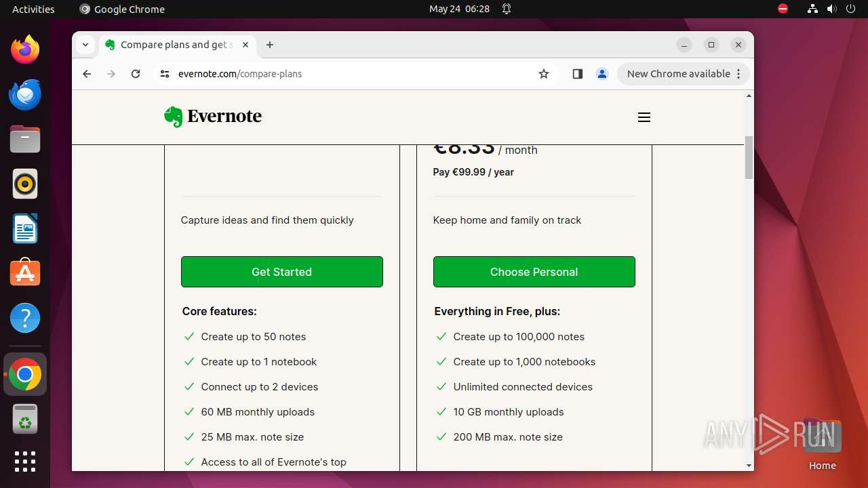Click 'Create up to 50 notes' text
Viewport: 868px width, 488px height.
pyautogui.click(x=254, y=337)
